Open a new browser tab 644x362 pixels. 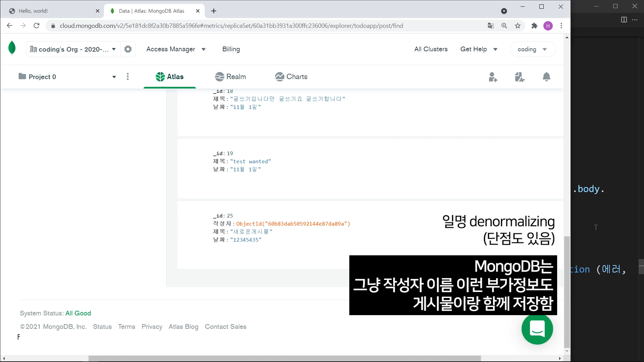(214, 11)
